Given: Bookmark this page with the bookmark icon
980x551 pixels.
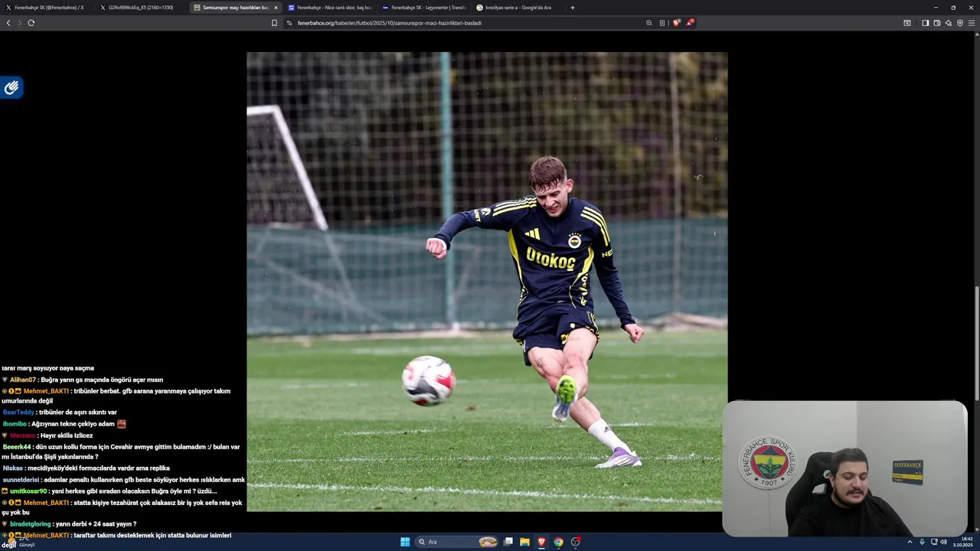Looking at the screenshot, I should 274,23.
